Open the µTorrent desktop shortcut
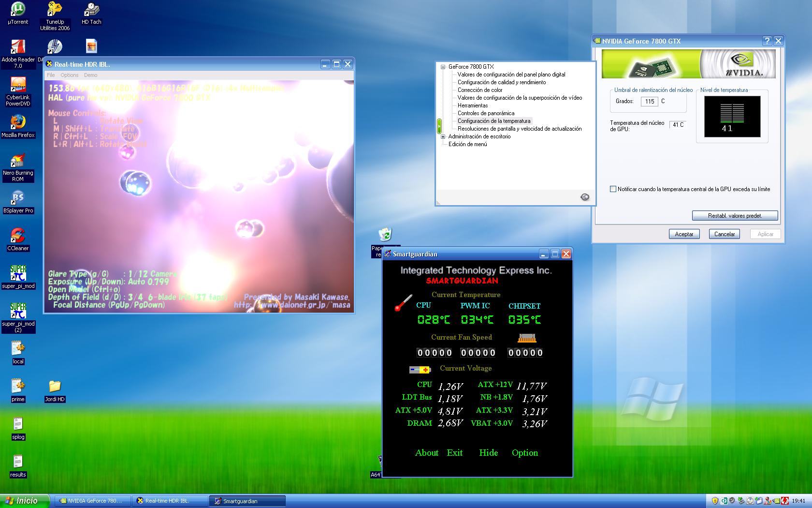Screen dimensions: 812x508 coord(18,13)
